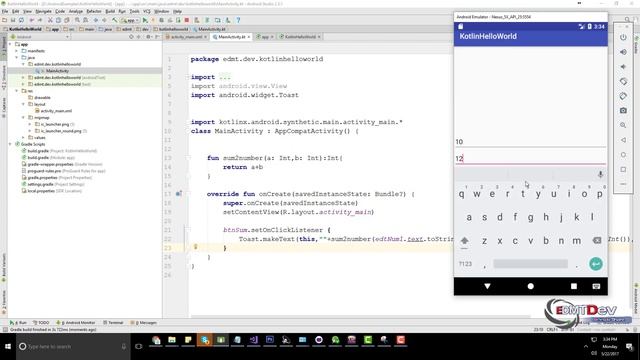Click emulator volume down icon

pyautogui.click(x=623, y=67)
